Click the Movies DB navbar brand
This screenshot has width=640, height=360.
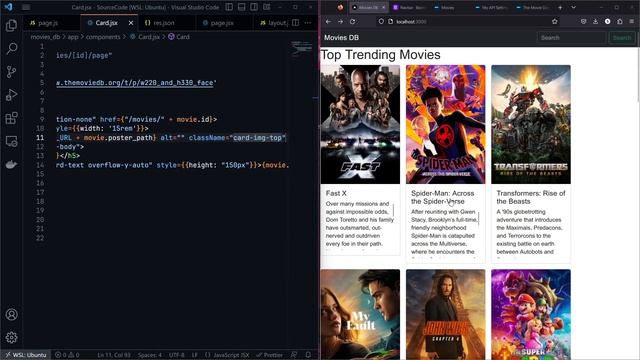pos(341,38)
